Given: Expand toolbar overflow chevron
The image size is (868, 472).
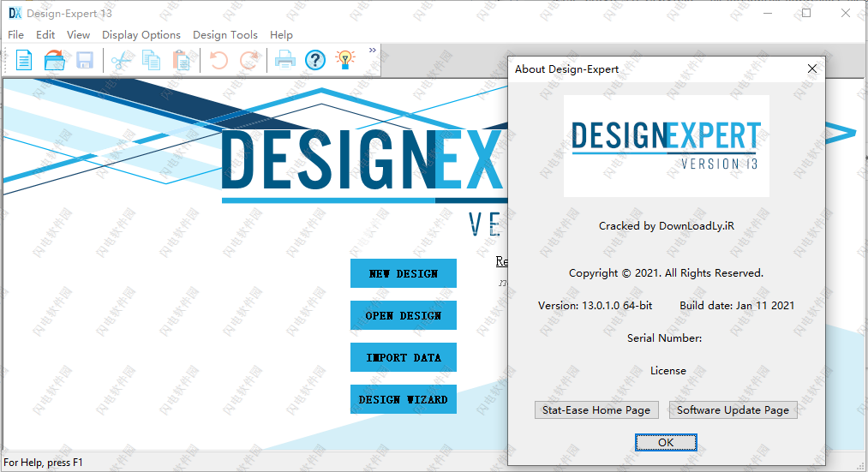Looking at the screenshot, I should point(373,51).
